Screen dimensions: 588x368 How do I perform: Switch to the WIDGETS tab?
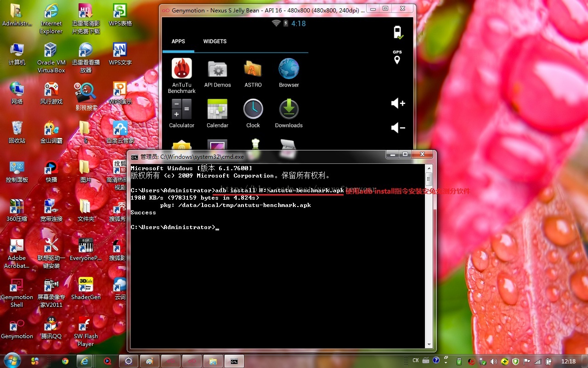point(215,41)
